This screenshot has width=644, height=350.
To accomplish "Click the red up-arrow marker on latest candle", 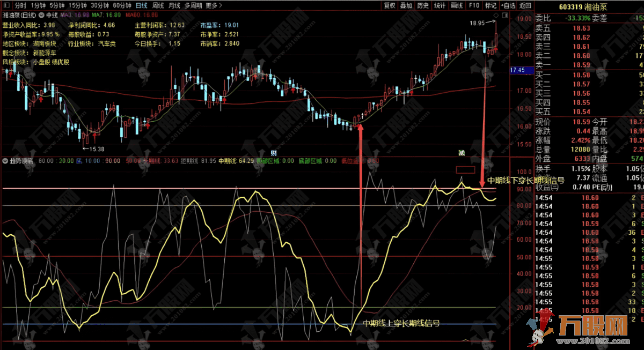I will pos(496,49).
